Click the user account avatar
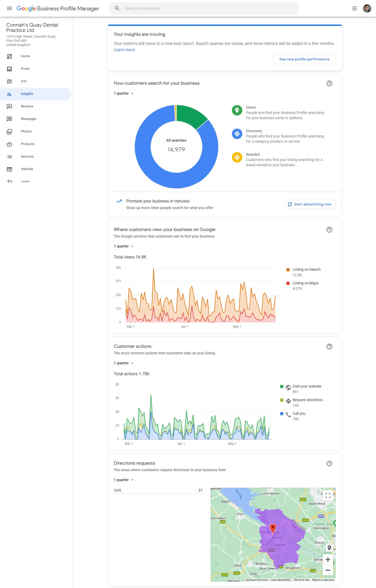This screenshot has height=588, width=376. [x=367, y=8]
